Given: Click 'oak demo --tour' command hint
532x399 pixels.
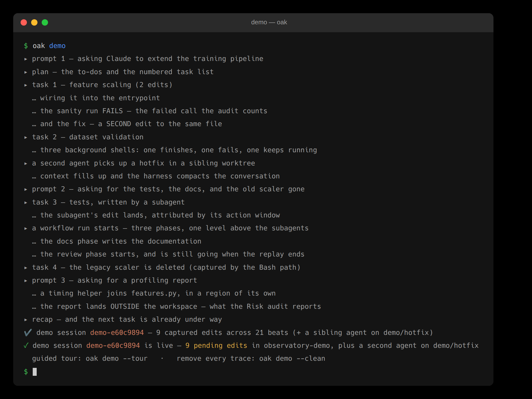Looking at the screenshot, I should point(117,359).
